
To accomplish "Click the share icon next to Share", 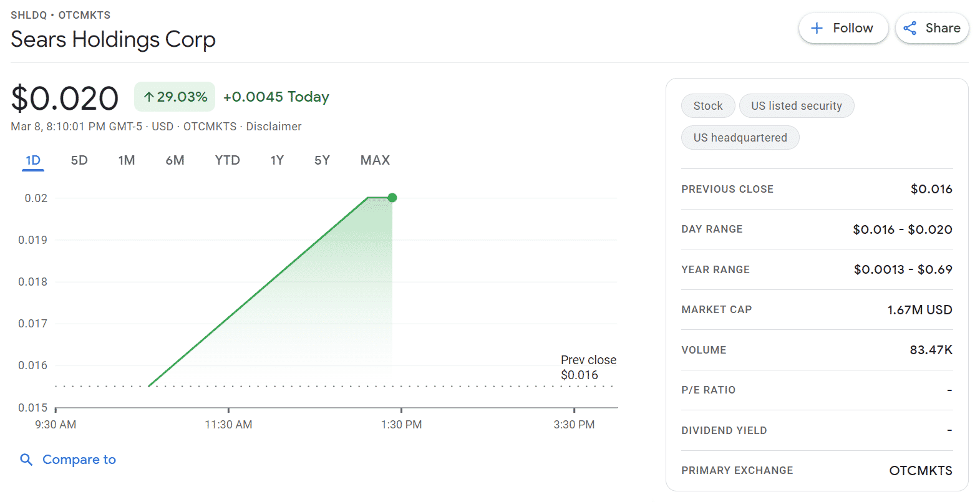I will pos(910,28).
